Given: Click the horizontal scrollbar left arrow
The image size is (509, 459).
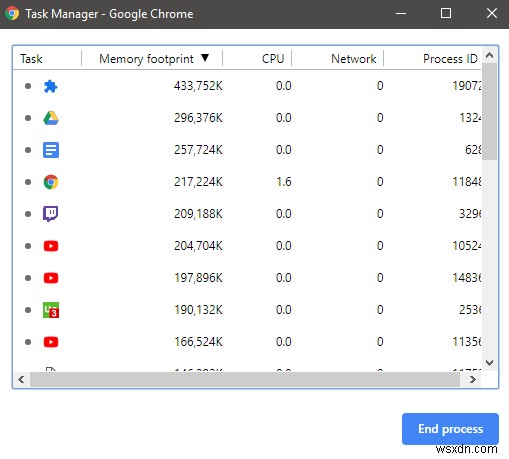Looking at the screenshot, I should (x=21, y=379).
